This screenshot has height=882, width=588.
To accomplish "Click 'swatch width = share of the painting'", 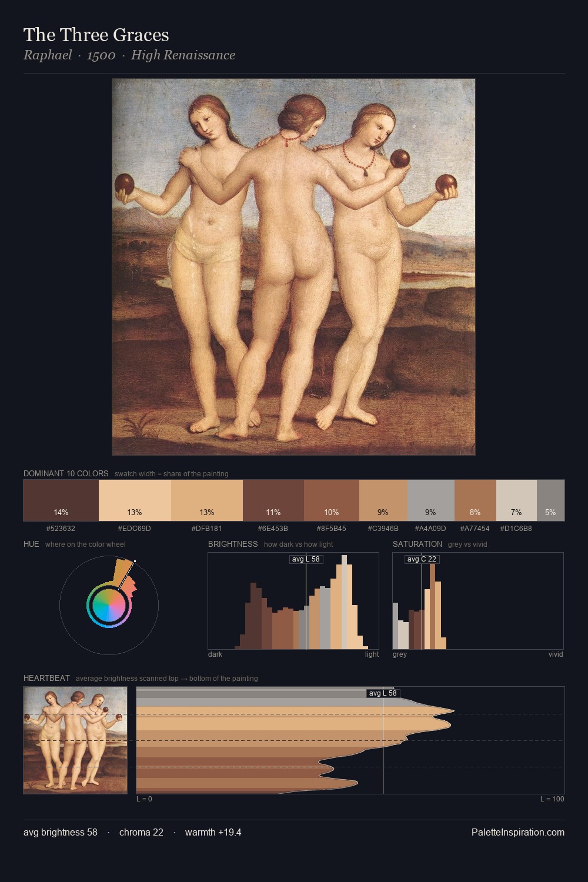I will [172, 474].
